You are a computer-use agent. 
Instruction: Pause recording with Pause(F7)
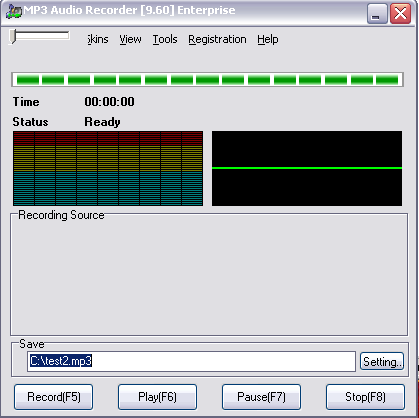point(261,397)
